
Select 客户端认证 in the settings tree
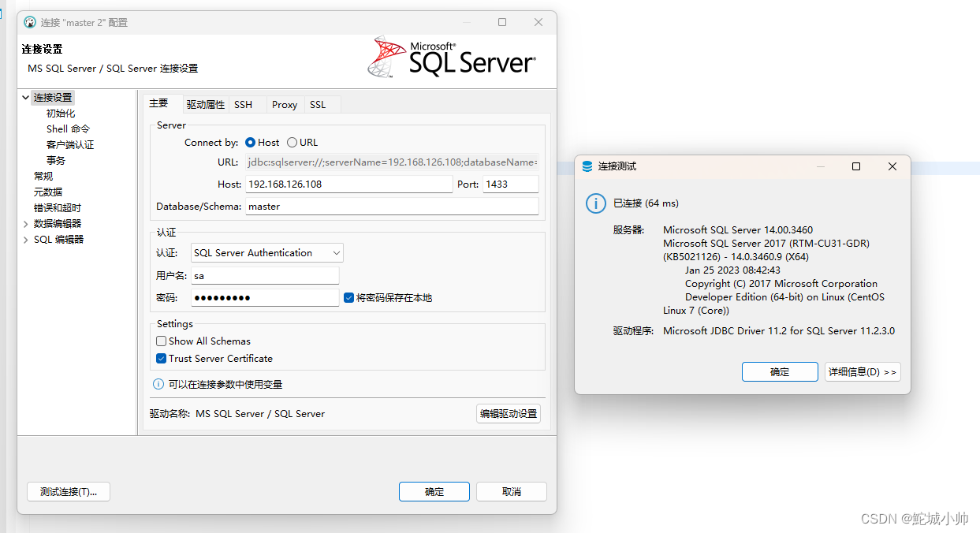[70, 145]
